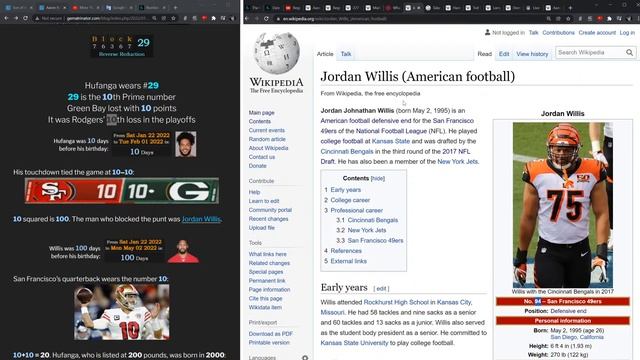Open San Diego, California birthplace link
640x360 pixels.
coord(577,337)
